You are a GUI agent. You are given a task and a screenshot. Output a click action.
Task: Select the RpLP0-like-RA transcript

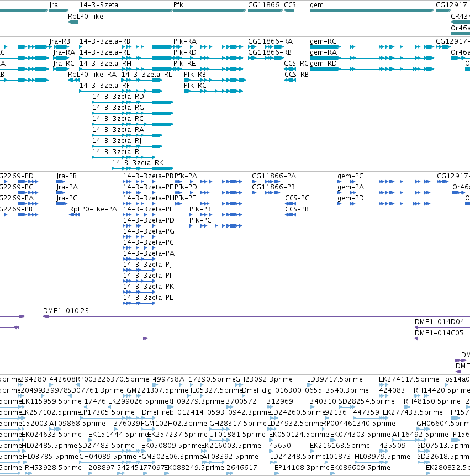92,75
